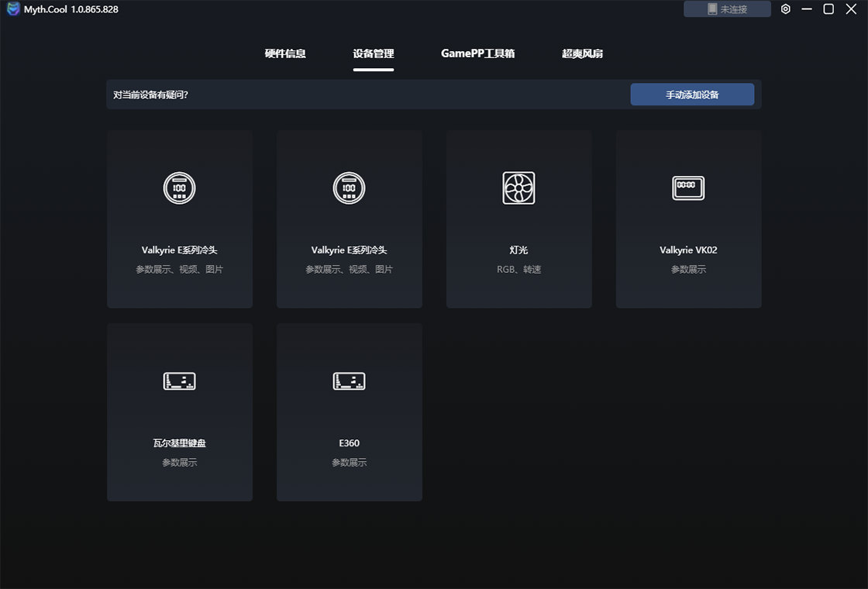This screenshot has height=589, width=868.
Task: Click the Valkyrie VK02 display icon
Action: [688, 188]
